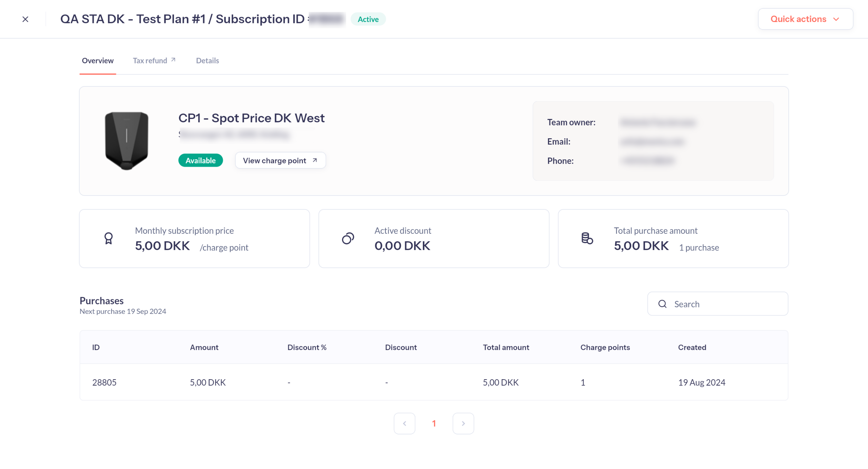This screenshot has height=469, width=868.
Task: Click the Available status badge
Action: tap(200, 161)
